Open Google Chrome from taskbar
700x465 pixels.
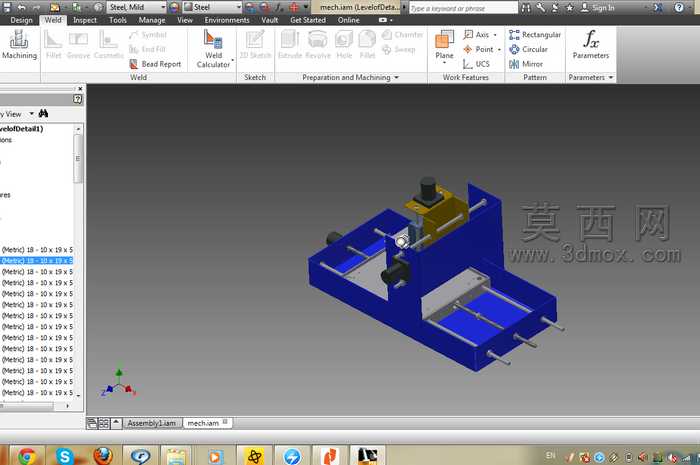point(27,456)
